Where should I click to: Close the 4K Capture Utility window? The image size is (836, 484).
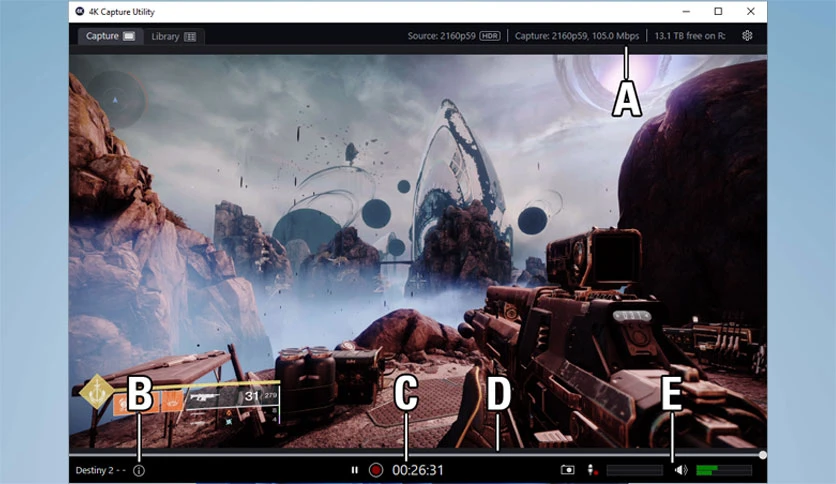pos(751,11)
